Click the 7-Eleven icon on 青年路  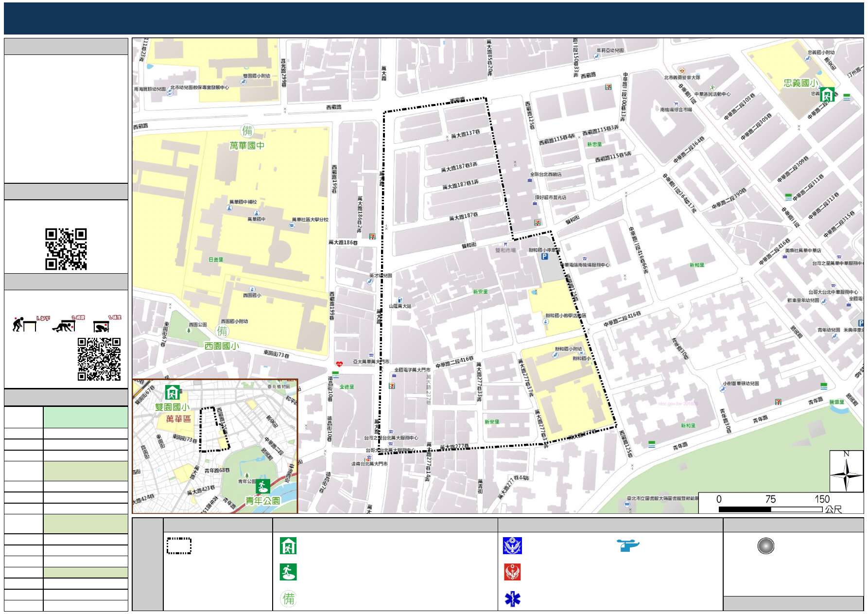pyautogui.click(x=778, y=402)
